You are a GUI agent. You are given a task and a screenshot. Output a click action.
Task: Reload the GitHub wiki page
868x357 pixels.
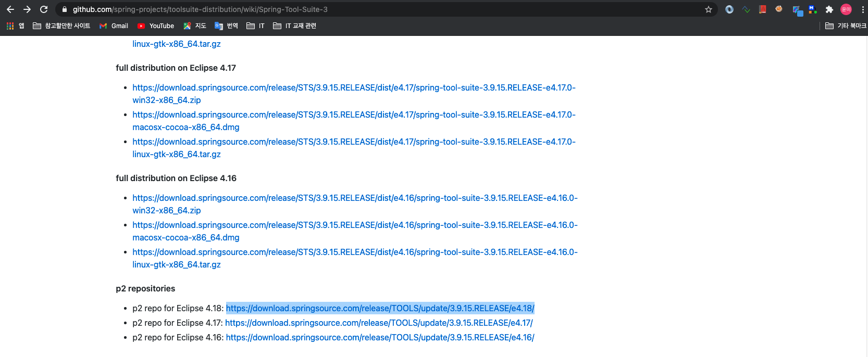coord(44,9)
